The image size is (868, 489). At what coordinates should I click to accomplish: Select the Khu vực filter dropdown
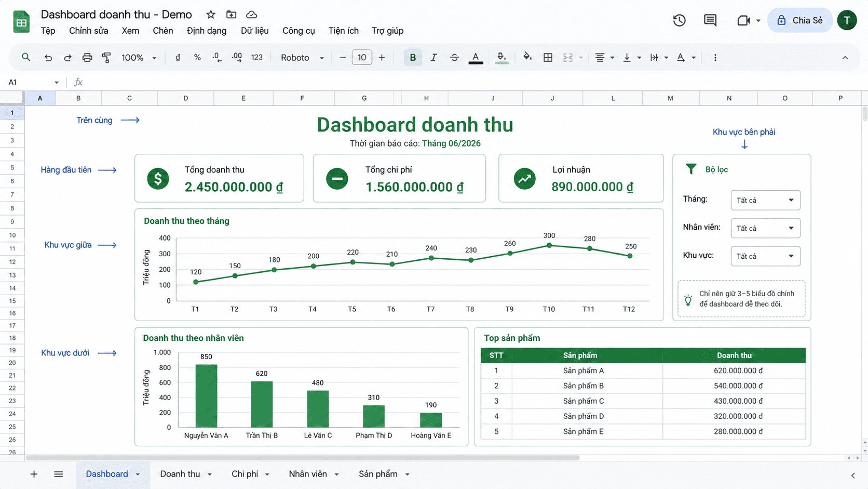click(x=765, y=256)
